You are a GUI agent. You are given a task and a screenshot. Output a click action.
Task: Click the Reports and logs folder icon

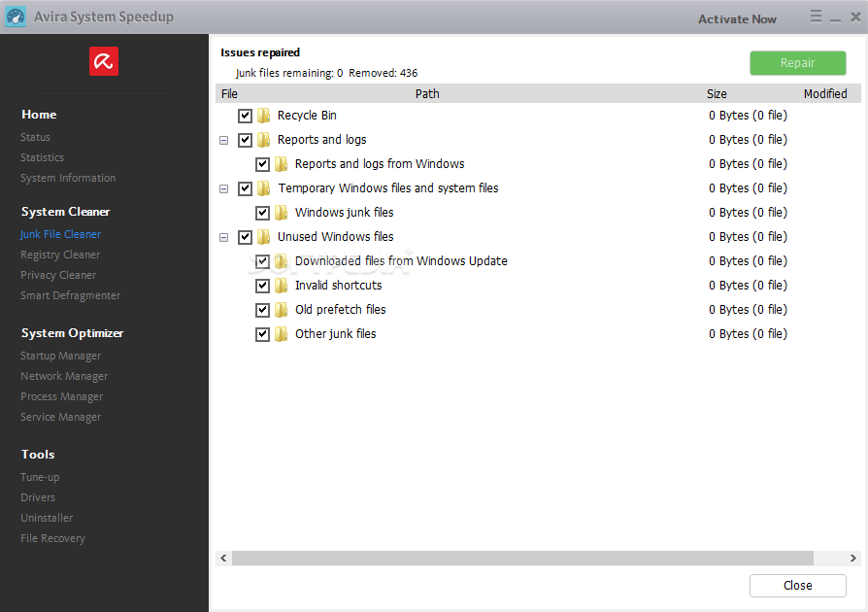[264, 140]
